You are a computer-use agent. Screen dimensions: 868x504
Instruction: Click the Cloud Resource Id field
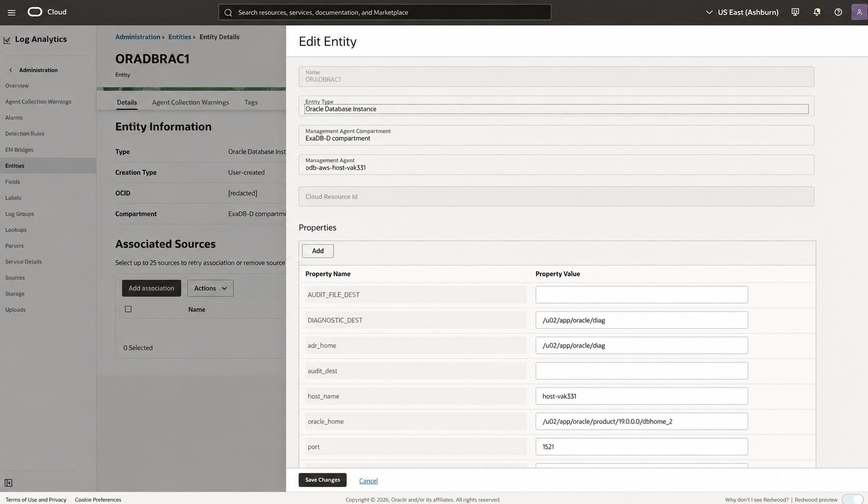[556, 197]
